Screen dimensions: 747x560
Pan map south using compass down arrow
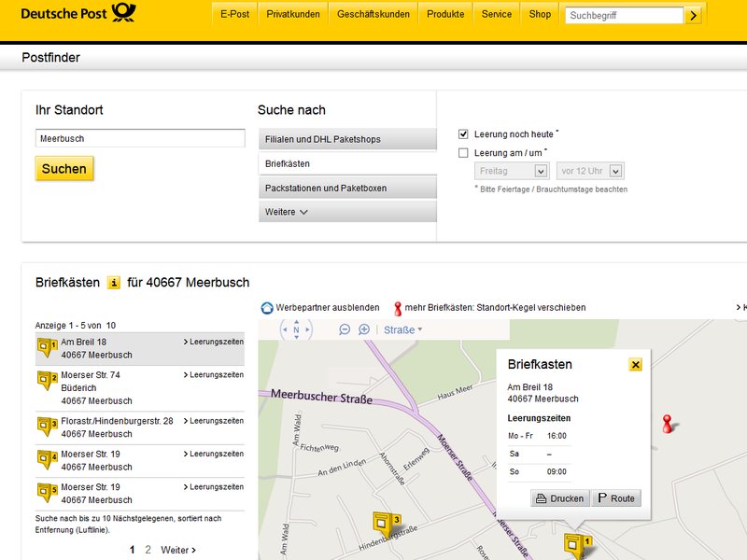tap(296, 337)
